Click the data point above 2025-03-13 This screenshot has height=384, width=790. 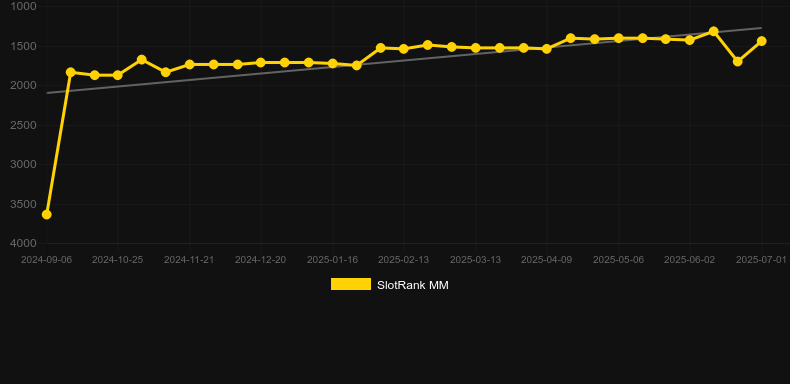tap(475, 48)
